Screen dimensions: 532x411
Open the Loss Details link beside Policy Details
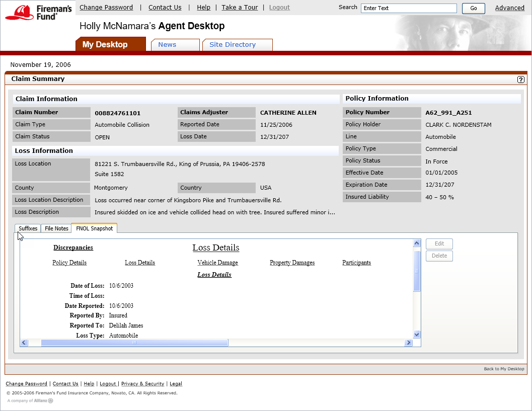140,263
